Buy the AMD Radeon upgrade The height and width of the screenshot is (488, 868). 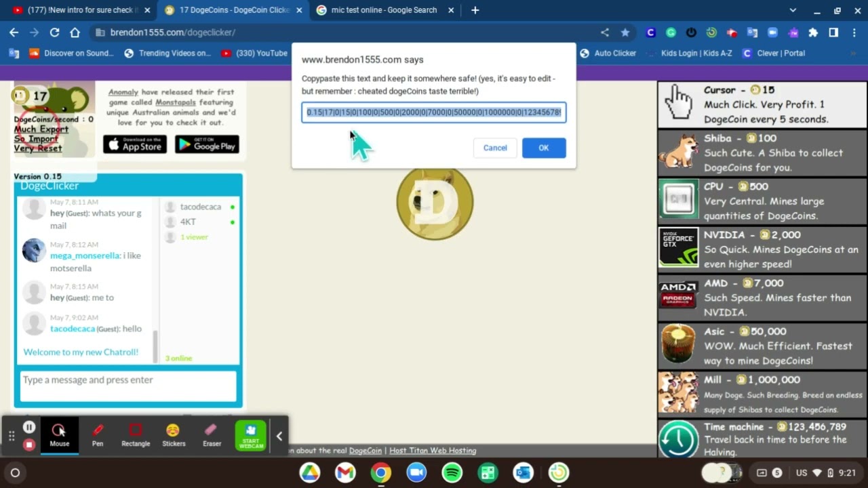[762, 298]
